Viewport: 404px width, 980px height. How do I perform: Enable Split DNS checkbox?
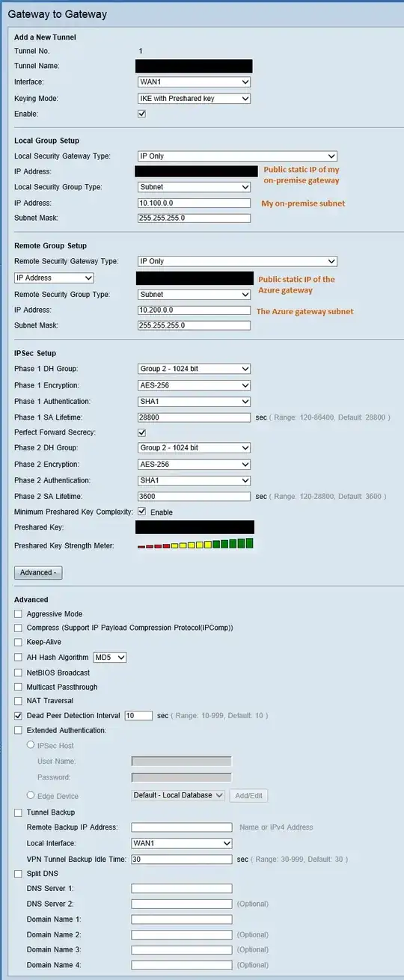(18, 874)
